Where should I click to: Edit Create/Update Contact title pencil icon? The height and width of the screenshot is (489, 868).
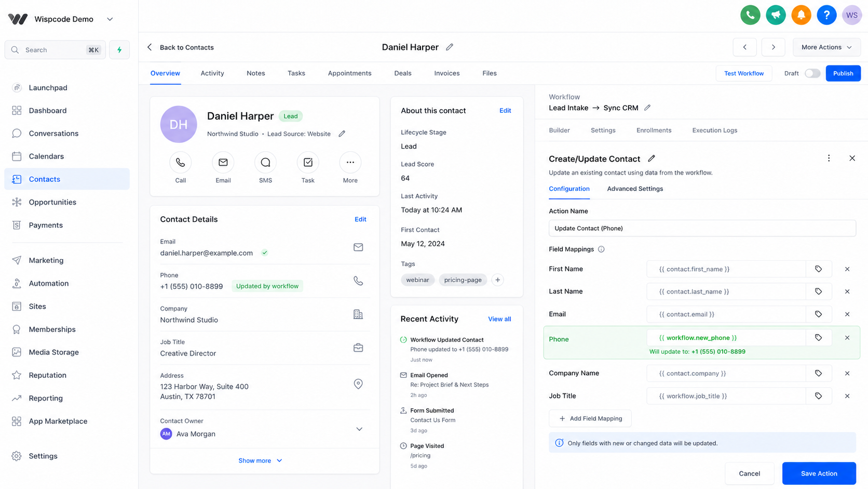pos(652,158)
